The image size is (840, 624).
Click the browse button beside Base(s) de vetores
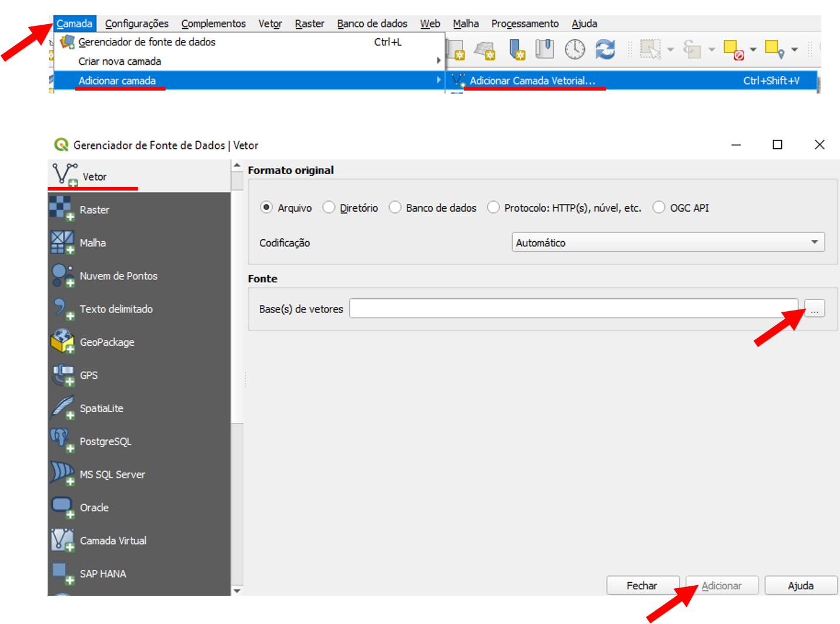[814, 309]
